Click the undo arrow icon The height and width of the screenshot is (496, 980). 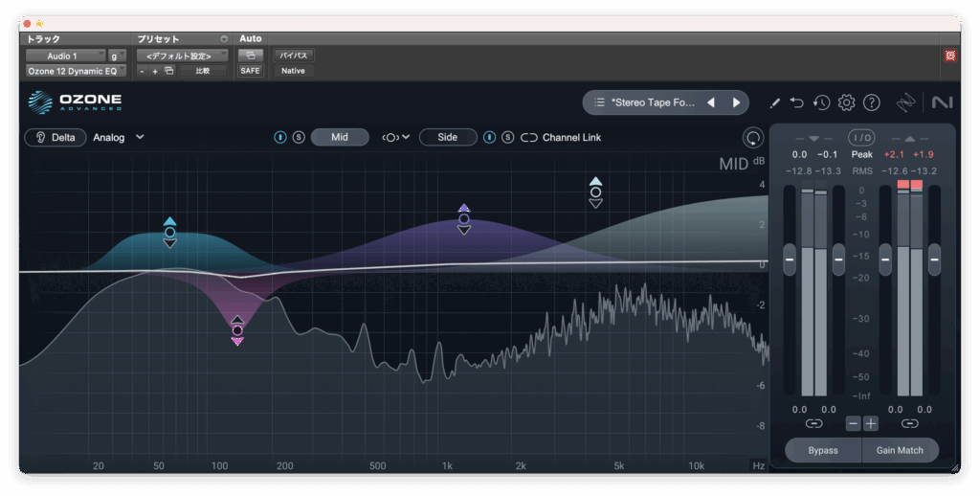[797, 102]
